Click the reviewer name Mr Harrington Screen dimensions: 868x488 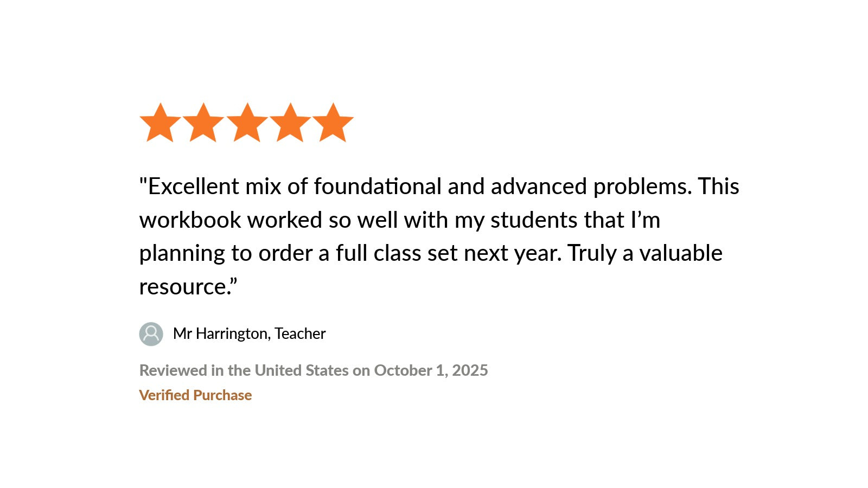coord(221,333)
